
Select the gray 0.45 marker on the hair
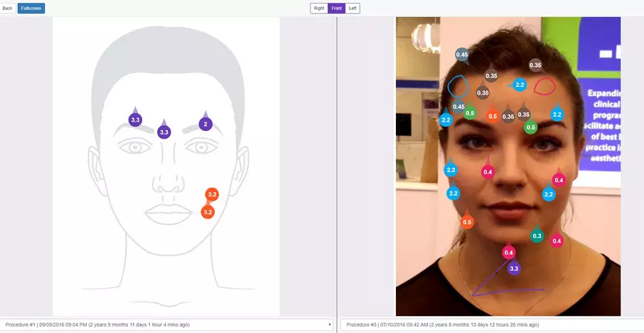click(462, 55)
